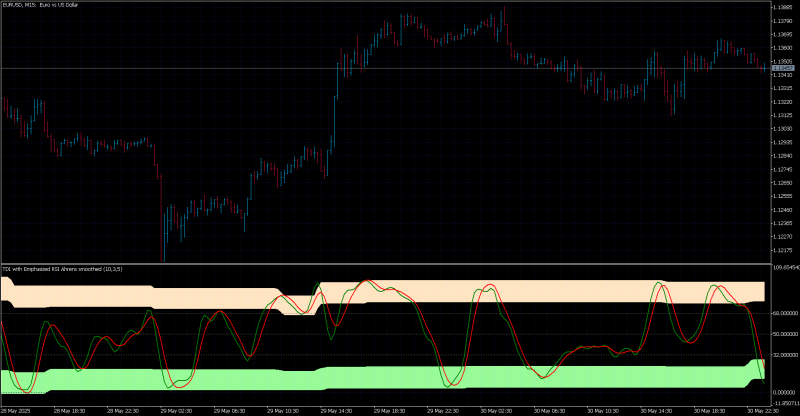Click the 1.12935 price scale label
Screen dimensions: 800x416
pyautogui.click(x=783, y=142)
